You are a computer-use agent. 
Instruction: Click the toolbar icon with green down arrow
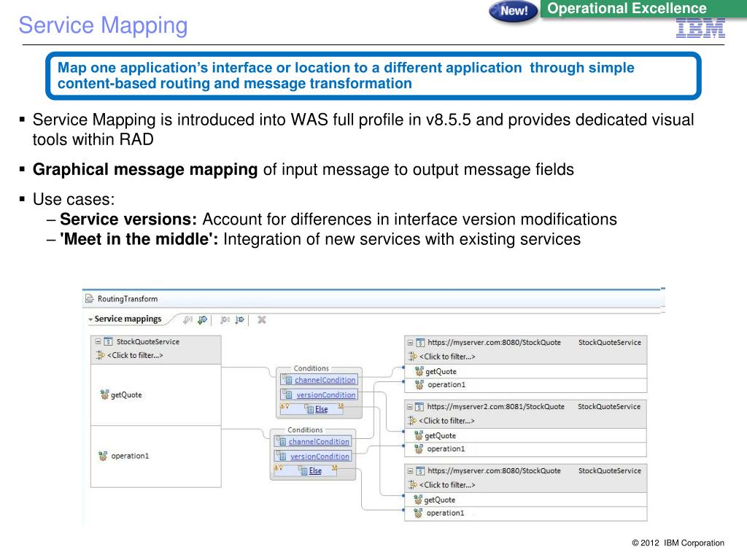pyautogui.click(x=203, y=319)
